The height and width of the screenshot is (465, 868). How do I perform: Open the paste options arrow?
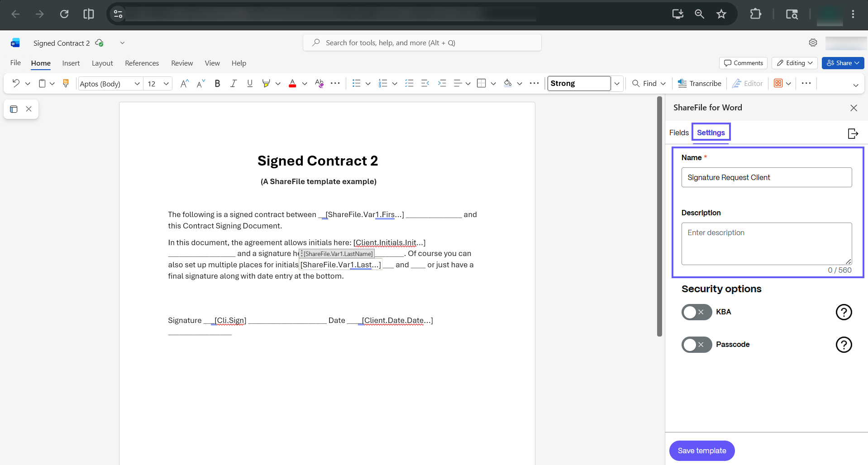click(x=52, y=84)
